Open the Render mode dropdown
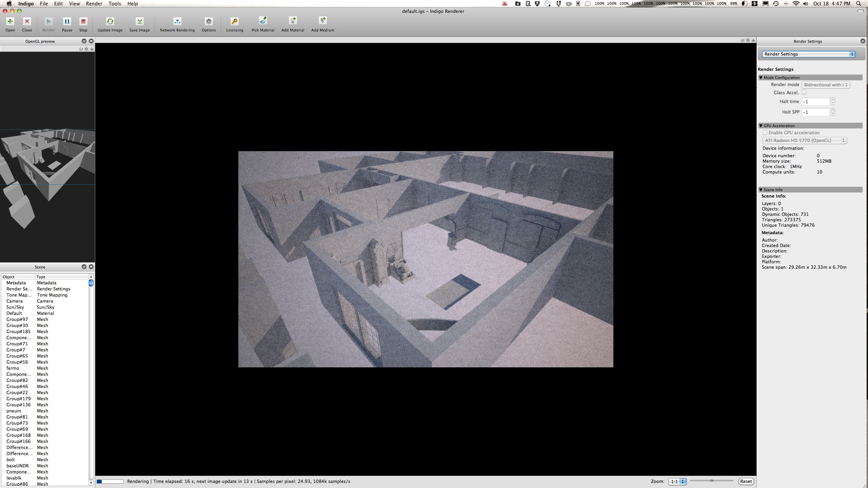This screenshot has width=868, height=488. click(826, 85)
